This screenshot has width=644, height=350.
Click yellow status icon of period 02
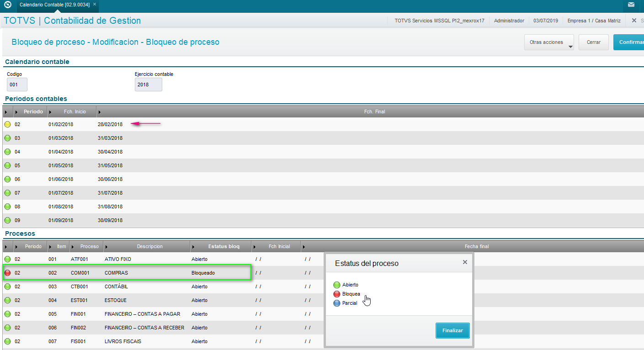[x=7, y=124]
